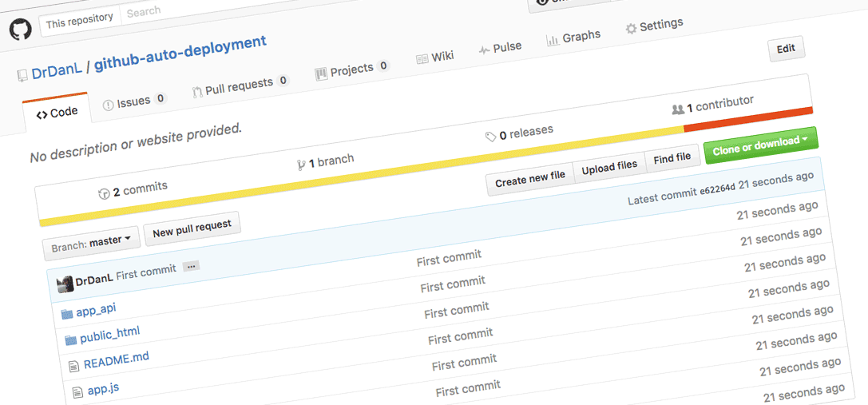Click the repository book icon beside DrDanL
The image size is (868, 405).
point(22,75)
